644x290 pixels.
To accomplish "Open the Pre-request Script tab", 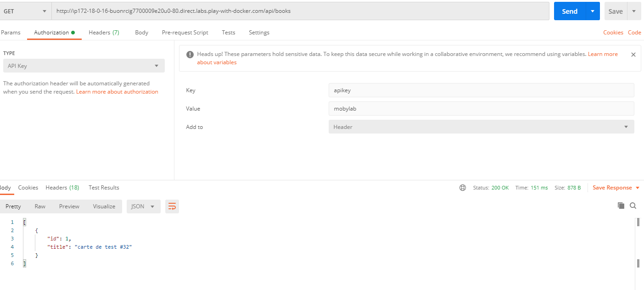I will click(x=185, y=33).
